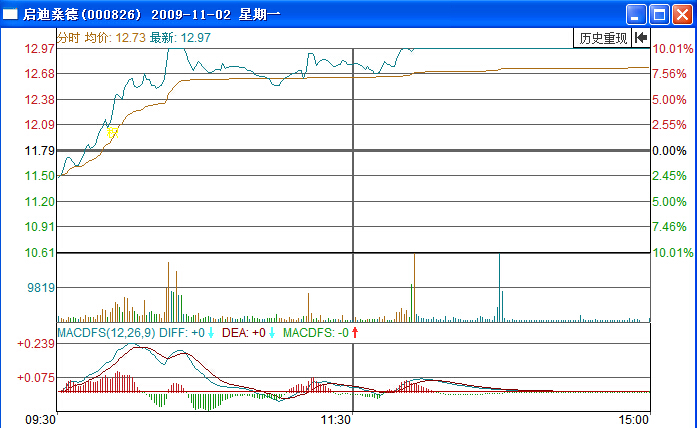
Task: Minimize the stock chart window
Action: tap(636, 15)
